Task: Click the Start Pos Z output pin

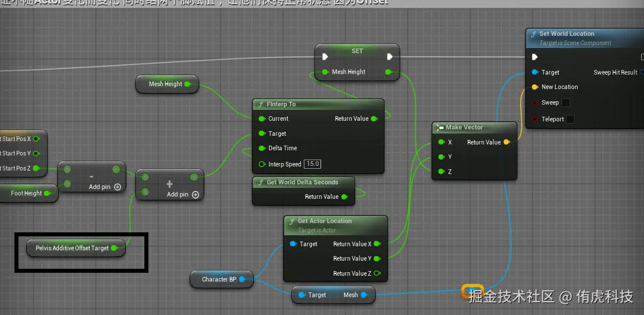Action: 36,168
